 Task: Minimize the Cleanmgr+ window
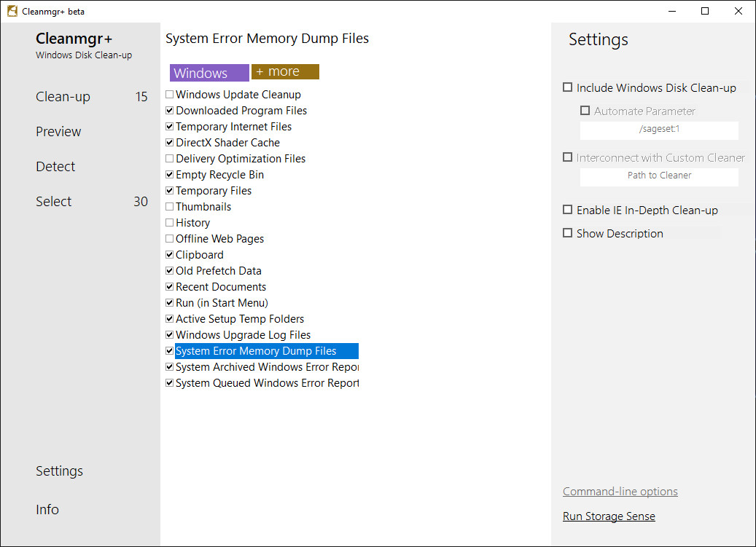[672, 11]
